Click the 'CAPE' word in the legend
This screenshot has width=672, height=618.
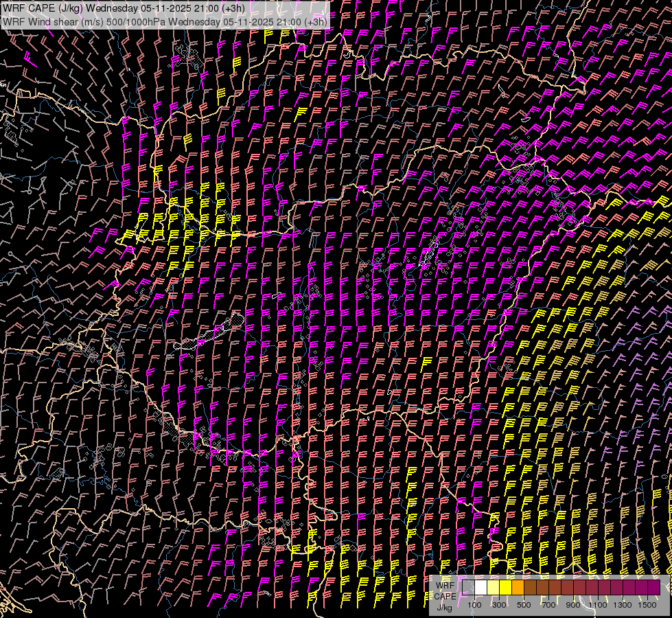point(445,597)
